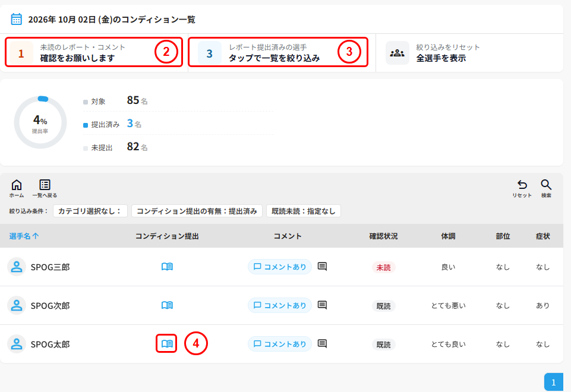
Task: Open SPOG太郎's condition report book icon
Action: (167, 343)
